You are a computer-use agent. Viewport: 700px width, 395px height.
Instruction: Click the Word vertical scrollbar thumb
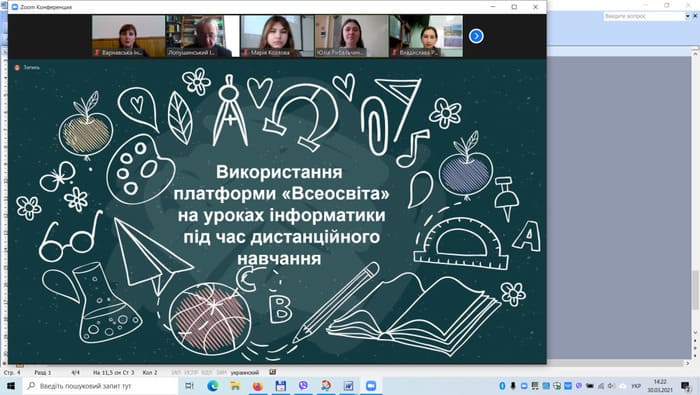696,290
